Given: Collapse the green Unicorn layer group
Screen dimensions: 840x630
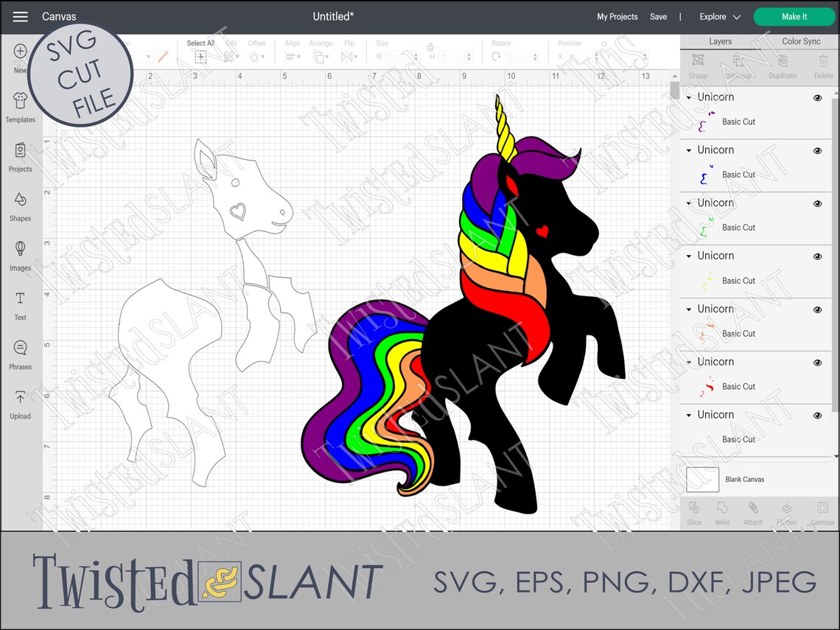Looking at the screenshot, I should coord(689,203).
